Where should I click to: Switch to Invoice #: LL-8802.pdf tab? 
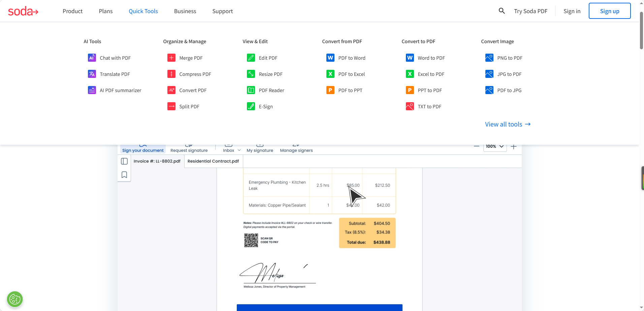pos(157,161)
